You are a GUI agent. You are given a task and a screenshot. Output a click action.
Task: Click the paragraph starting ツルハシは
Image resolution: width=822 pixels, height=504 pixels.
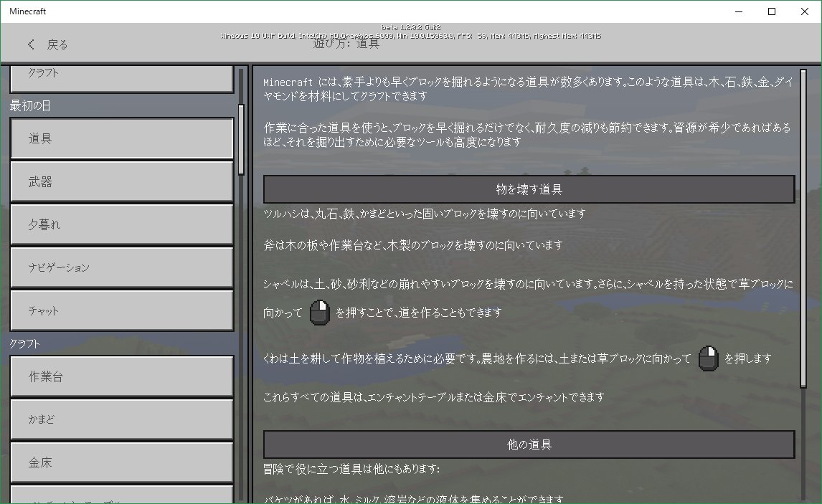click(x=425, y=214)
